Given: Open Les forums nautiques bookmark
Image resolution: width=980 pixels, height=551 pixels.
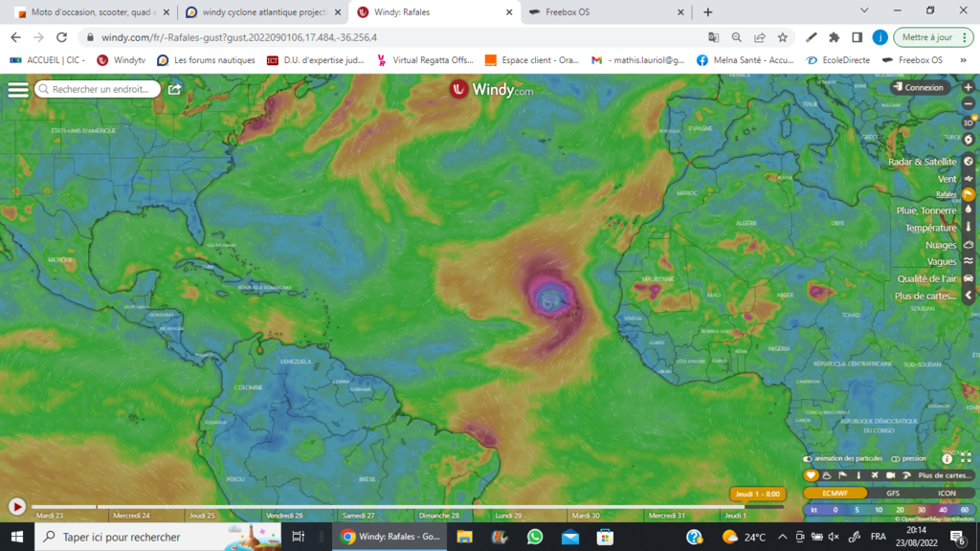Looking at the screenshot, I should [x=207, y=60].
